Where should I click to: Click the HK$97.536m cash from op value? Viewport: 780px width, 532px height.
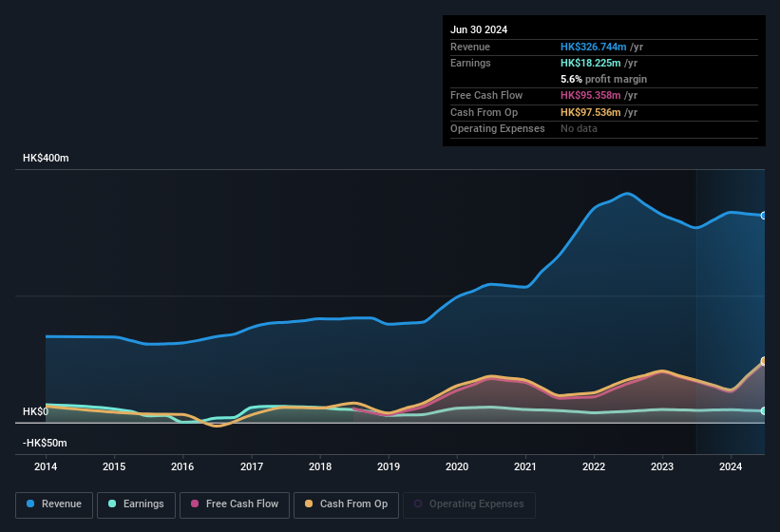[591, 112]
